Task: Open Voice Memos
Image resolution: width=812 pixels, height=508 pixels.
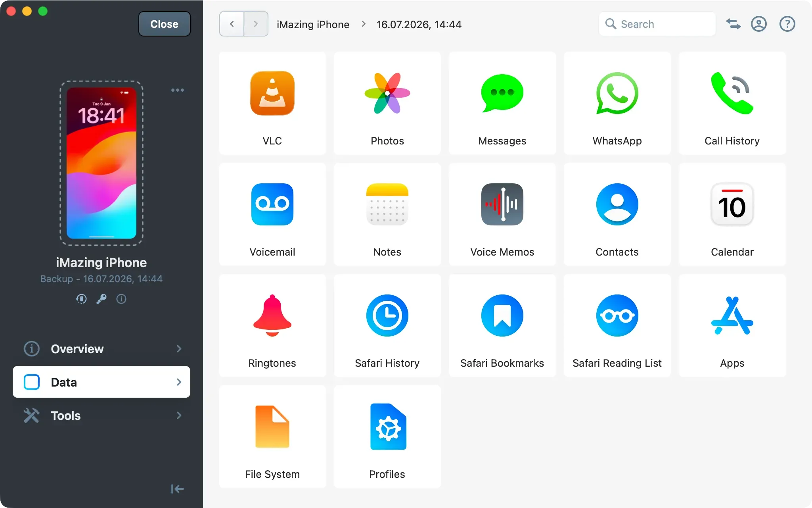Action: click(x=502, y=214)
